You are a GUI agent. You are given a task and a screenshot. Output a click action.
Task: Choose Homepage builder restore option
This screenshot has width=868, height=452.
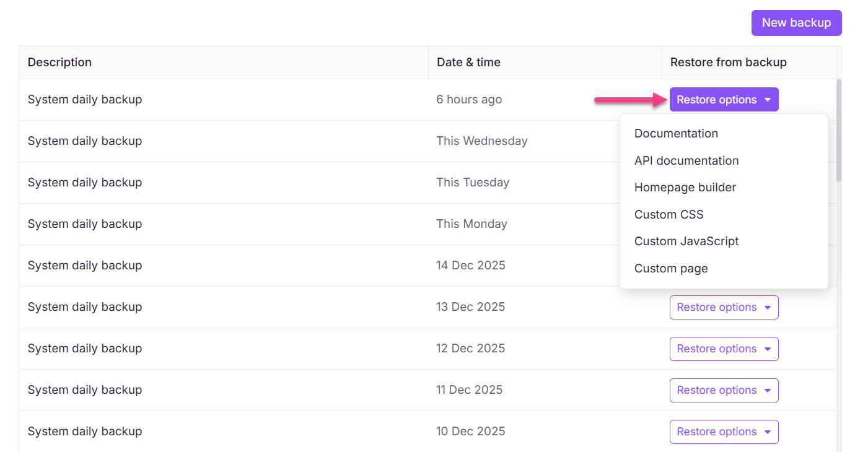point(685,187)
